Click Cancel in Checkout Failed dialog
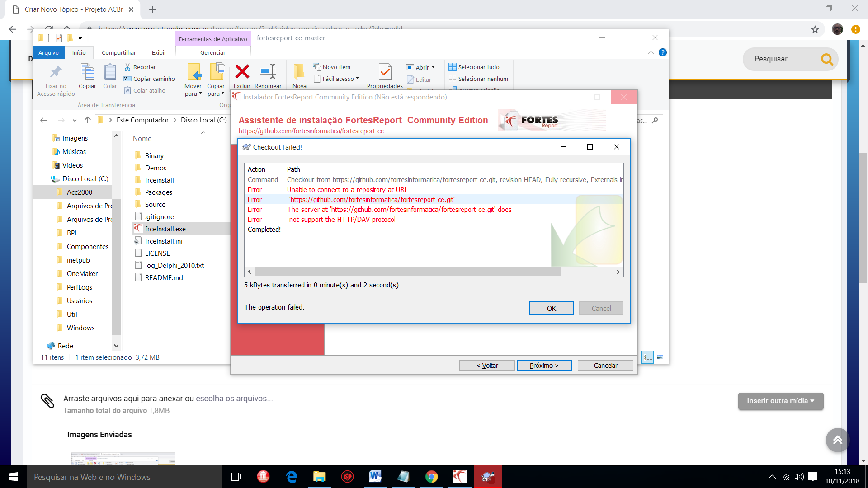Screen dimensions: 868x488 click(x=601, y=308)
